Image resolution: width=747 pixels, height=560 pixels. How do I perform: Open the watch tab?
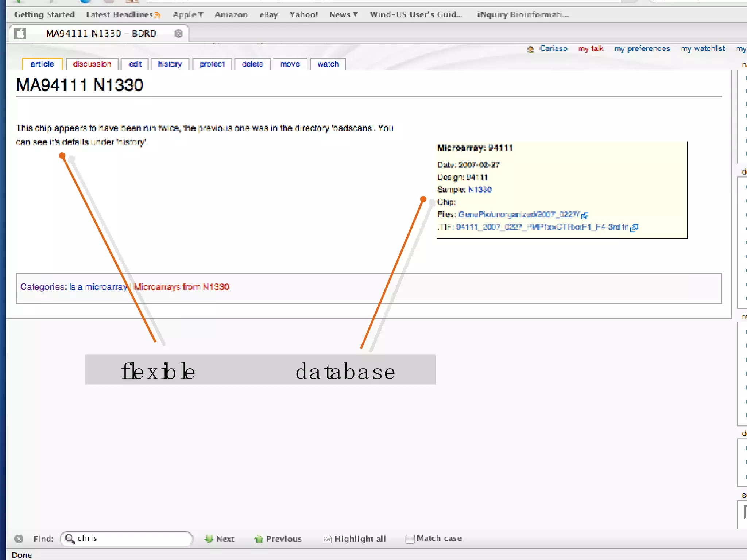(328, 64)
